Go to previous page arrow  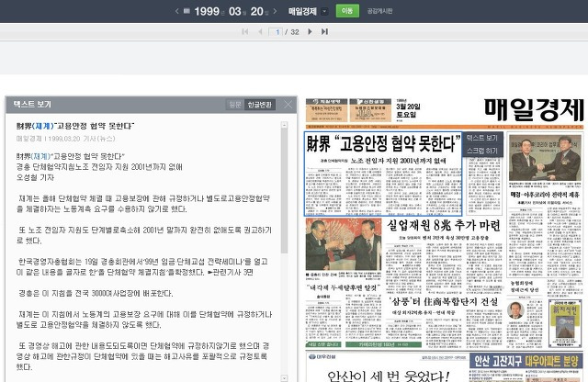coord(260,32)
